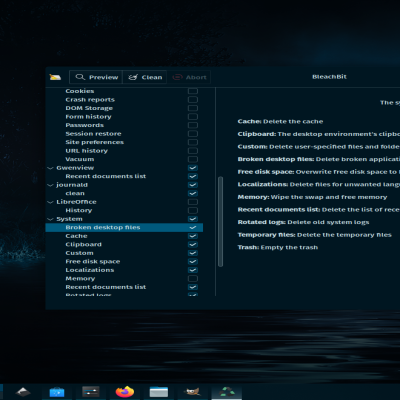Select the Site preferences row

(x=124, y=142)
